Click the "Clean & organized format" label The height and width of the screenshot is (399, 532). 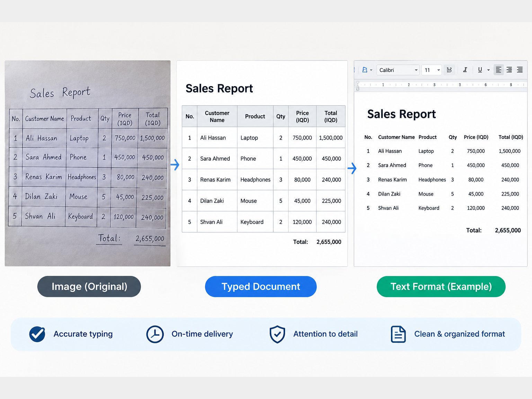[x=460, y=334]
